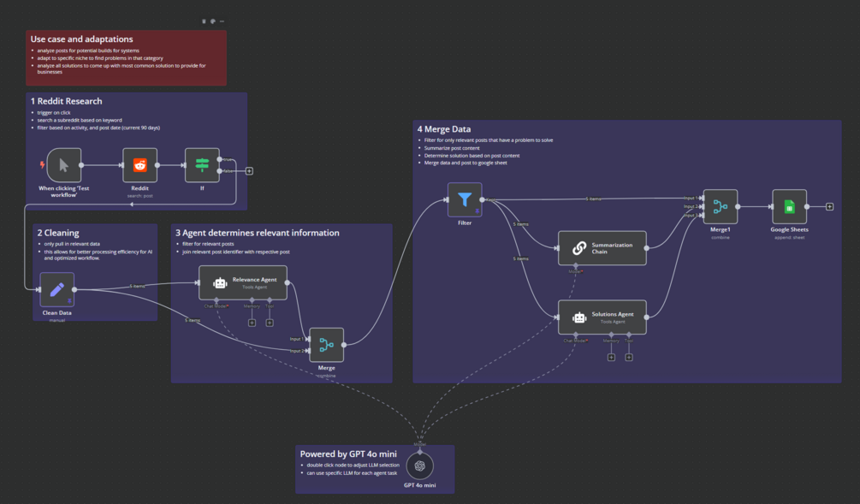Select the If node

(x=202, y=165)
